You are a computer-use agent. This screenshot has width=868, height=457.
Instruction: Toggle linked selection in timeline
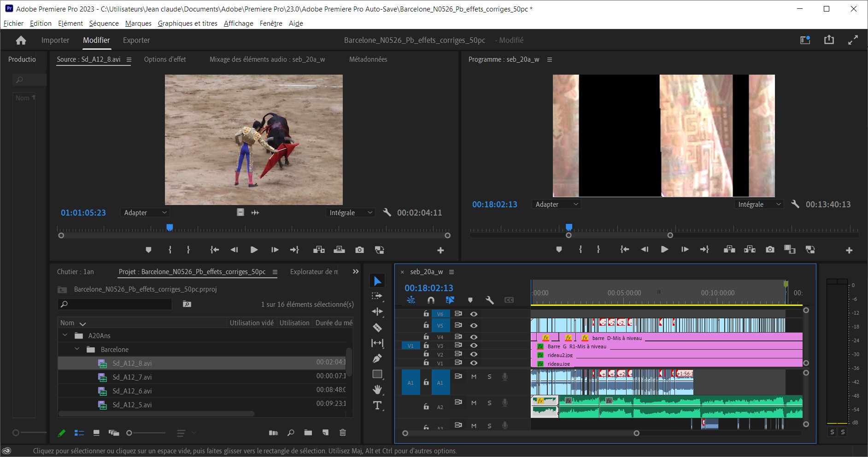[x=450, y=300]
